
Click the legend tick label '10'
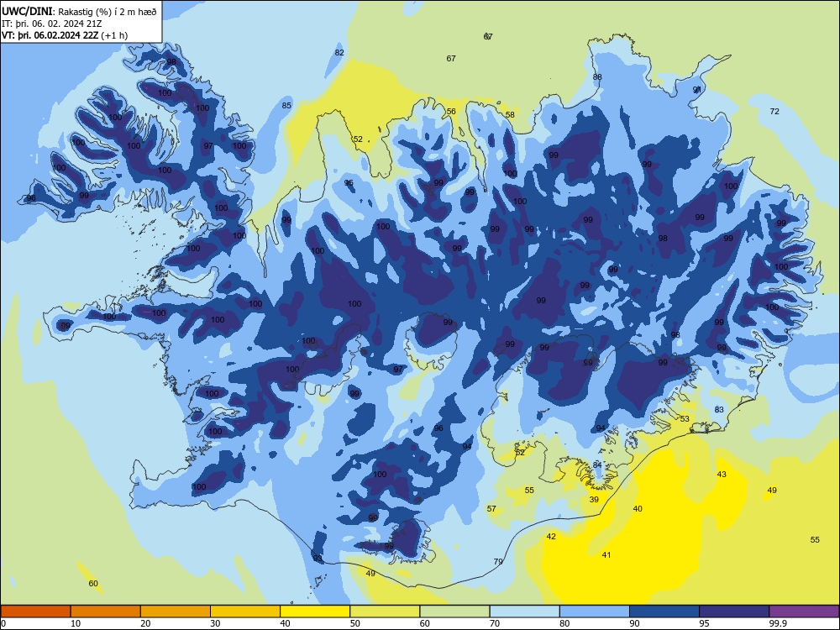click(x=76, y=623)
